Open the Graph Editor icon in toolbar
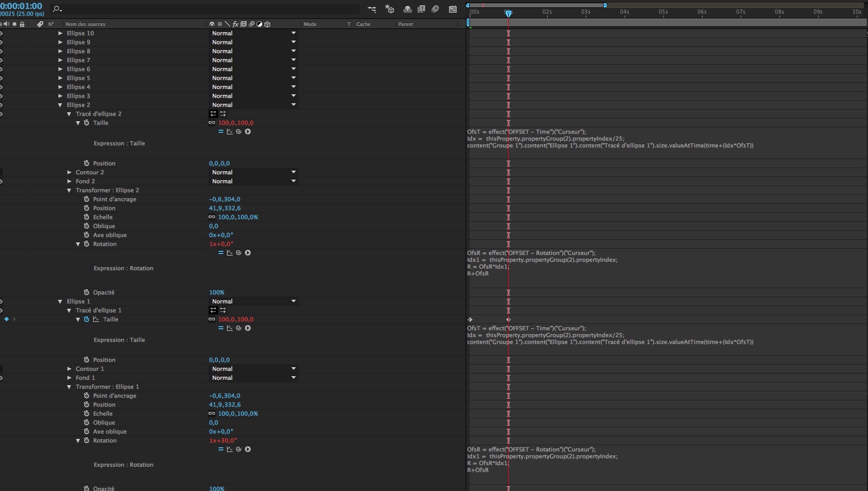 click(x=453, y=9)
